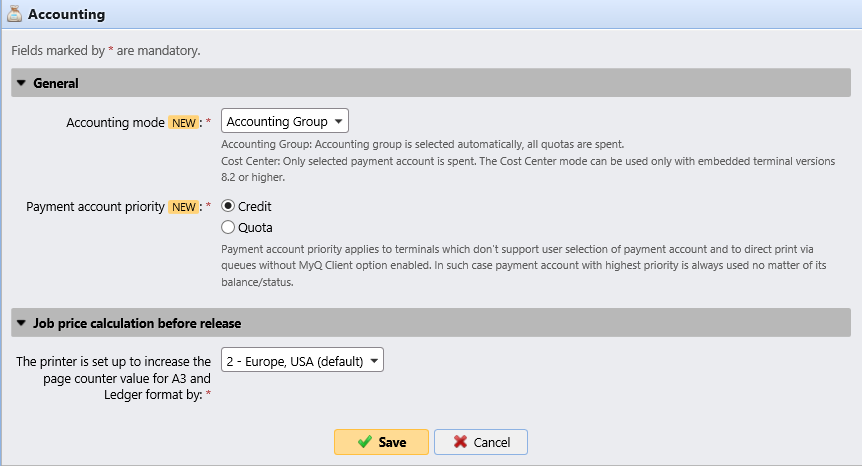The width and height of the screenshot is (862, 466).
Task: Click the red X icon on Cancel
Action: [459, 442]
